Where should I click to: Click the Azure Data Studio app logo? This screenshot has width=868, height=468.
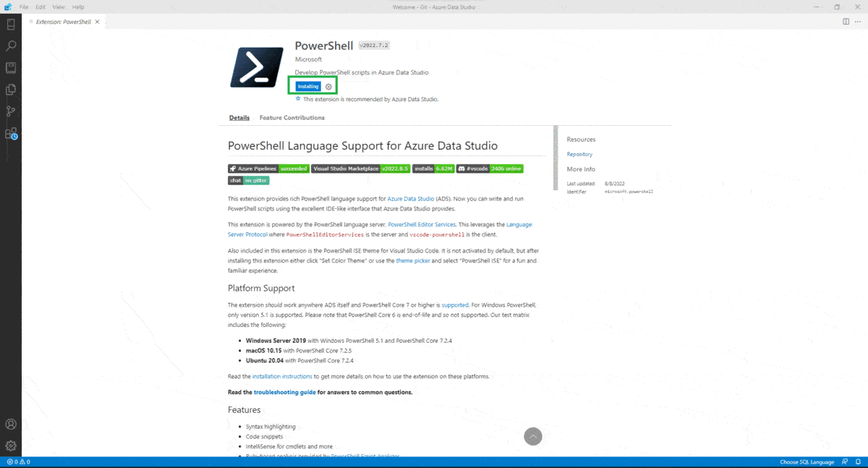(7, 7)
